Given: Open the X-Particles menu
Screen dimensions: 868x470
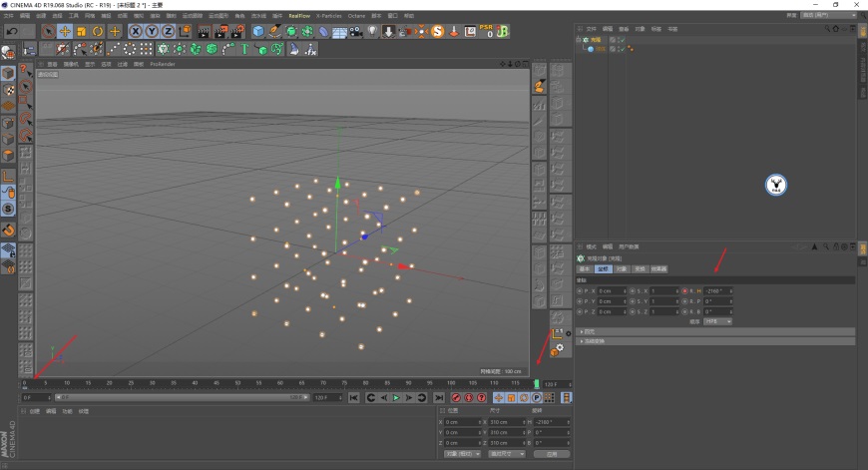Looking at the screenshot, I should point(328,16).
